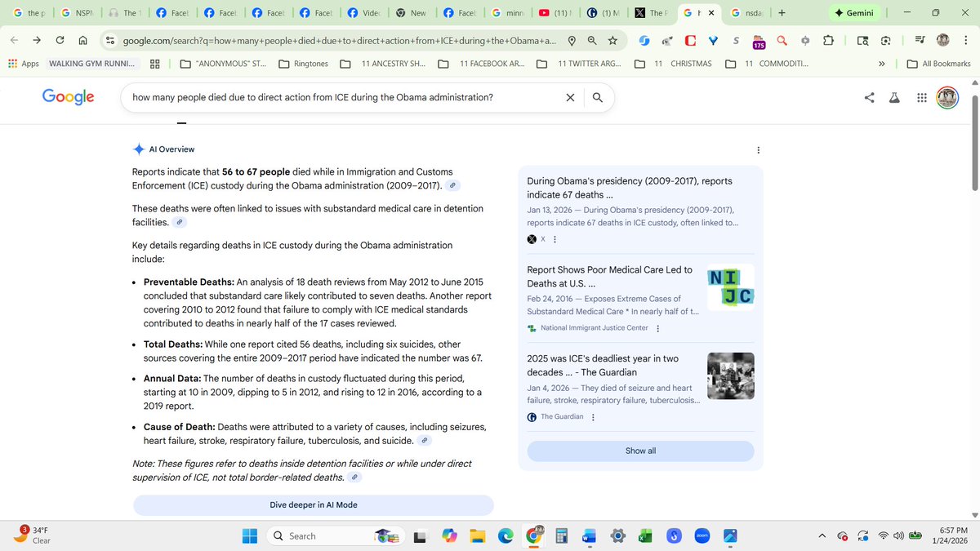Open Copilot from the taskbar

point(449,536)
